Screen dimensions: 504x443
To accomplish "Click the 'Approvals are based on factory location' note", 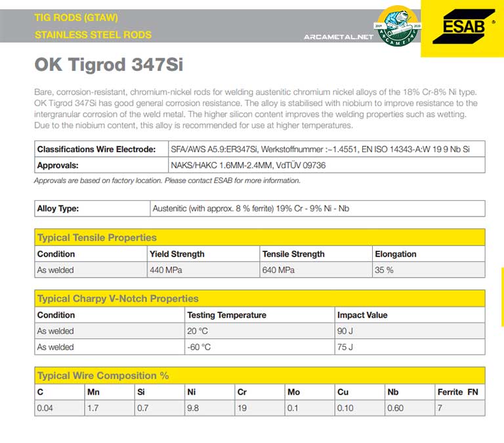I will (167, 180).
